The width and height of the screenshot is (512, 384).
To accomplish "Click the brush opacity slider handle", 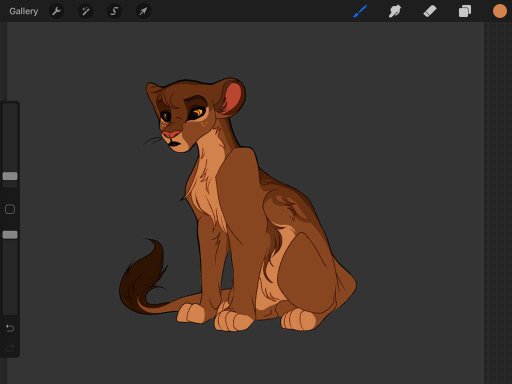I will click(x=10, y=235).
